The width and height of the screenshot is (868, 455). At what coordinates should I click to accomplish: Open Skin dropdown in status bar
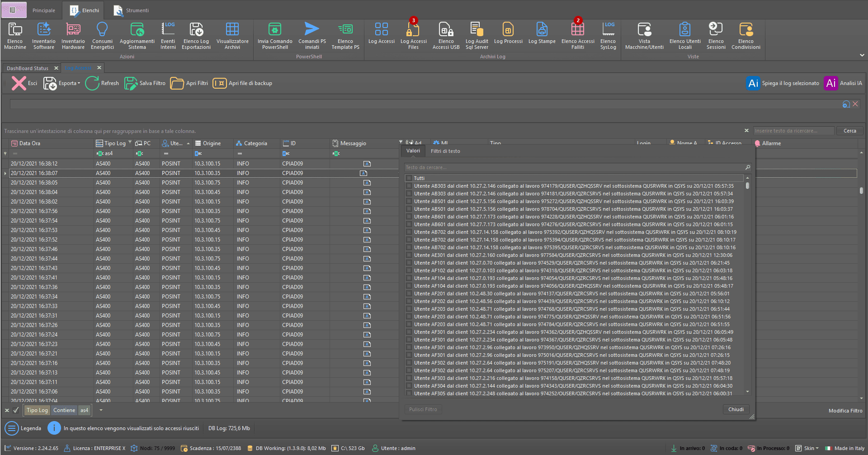[807, 448]
